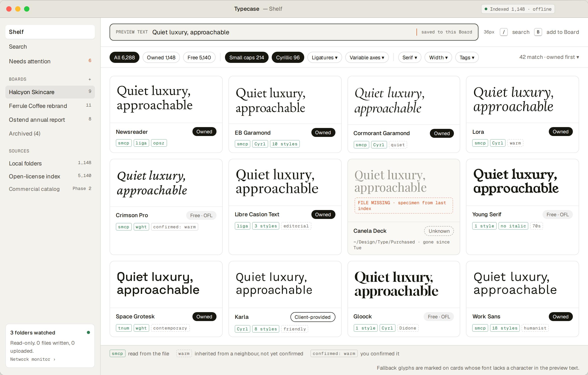Click the green folders-watched status dot
The image size is (588, 375).
coord(88,332)
